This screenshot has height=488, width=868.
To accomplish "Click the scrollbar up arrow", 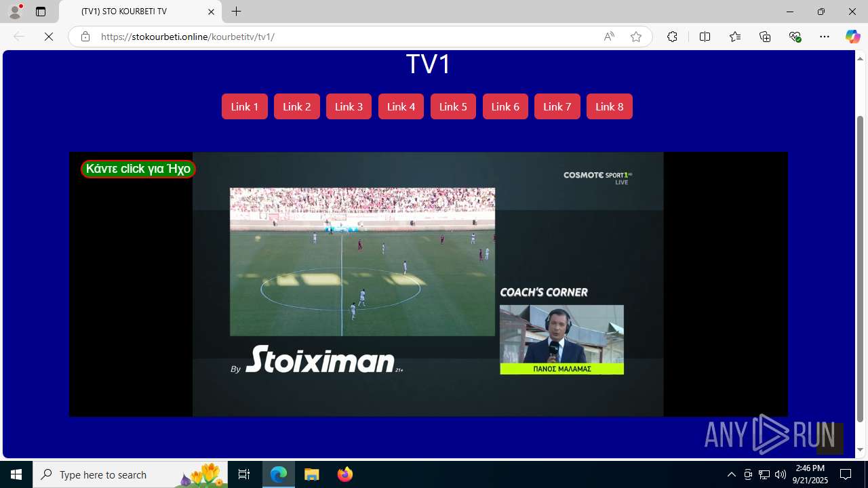I will click(x=861, y=58).
